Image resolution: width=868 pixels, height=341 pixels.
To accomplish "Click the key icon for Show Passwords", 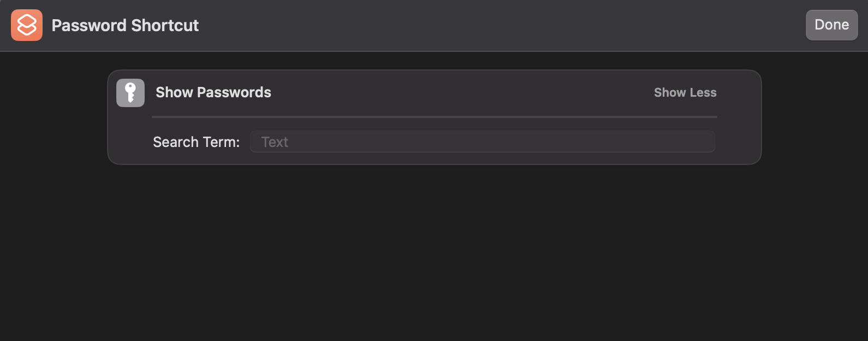I will pyautogui.click(x=130, y=92).
